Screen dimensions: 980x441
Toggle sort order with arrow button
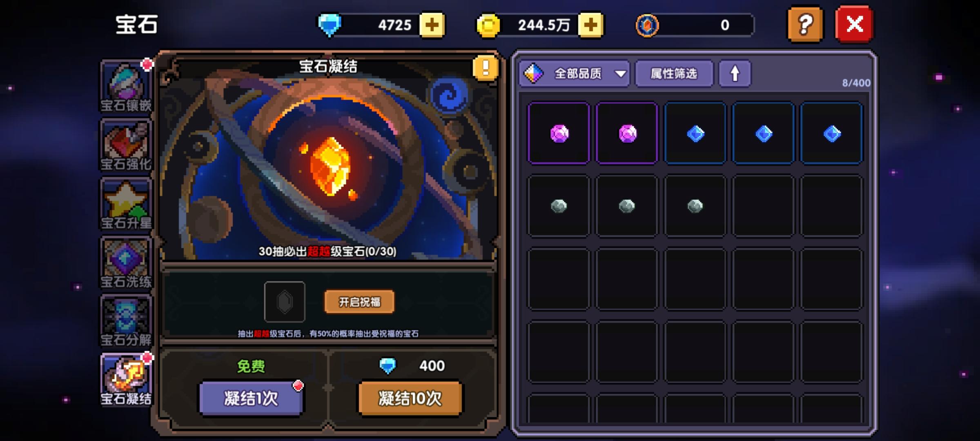(735, 73)
